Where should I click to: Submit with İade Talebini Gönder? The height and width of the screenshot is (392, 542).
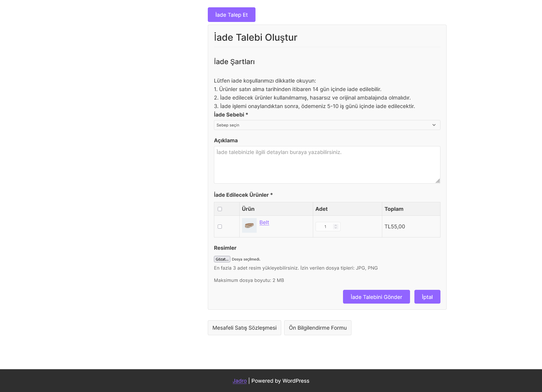click(376, 297)
